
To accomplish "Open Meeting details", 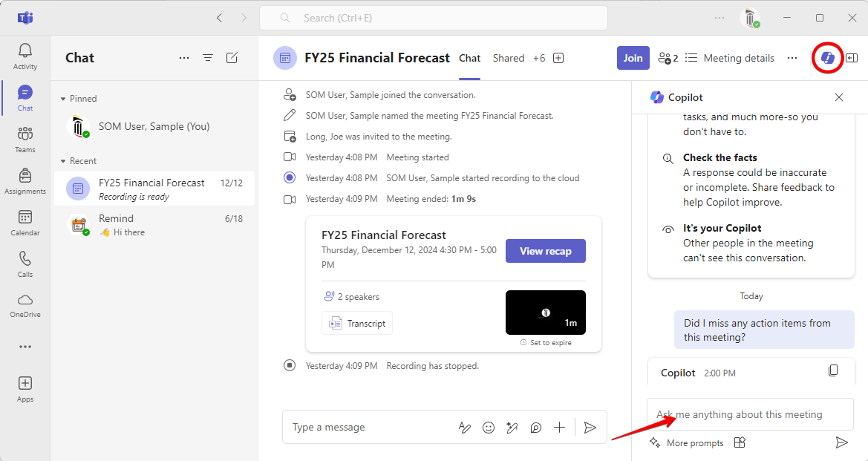I will pos(730,58).
